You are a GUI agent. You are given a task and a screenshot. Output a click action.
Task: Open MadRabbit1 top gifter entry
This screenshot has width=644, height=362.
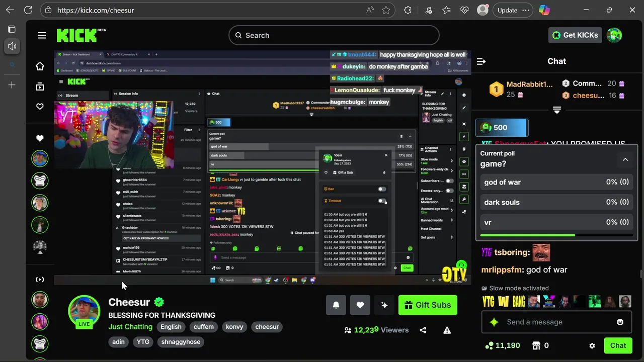click(521, 89)
